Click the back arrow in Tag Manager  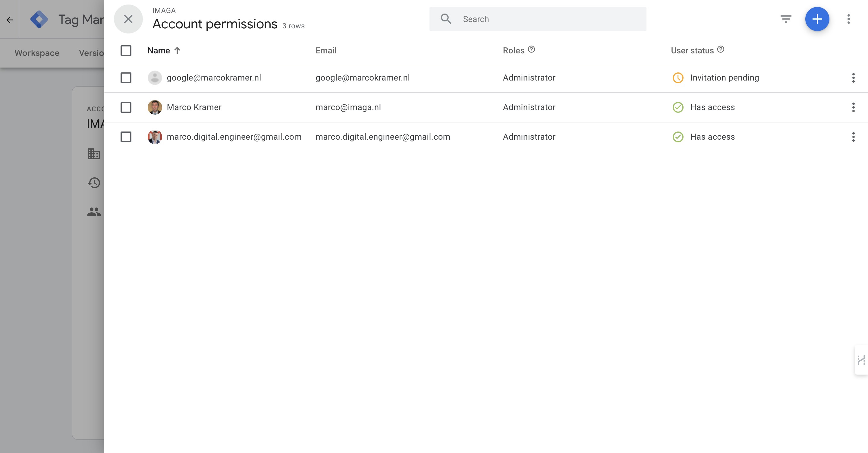click(x=10, y=20)
